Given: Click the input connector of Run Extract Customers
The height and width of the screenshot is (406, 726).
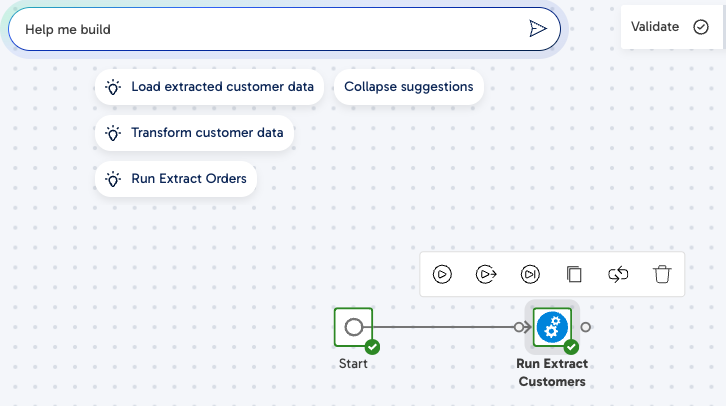Looking at the screenshot, I should click(519, 326).
